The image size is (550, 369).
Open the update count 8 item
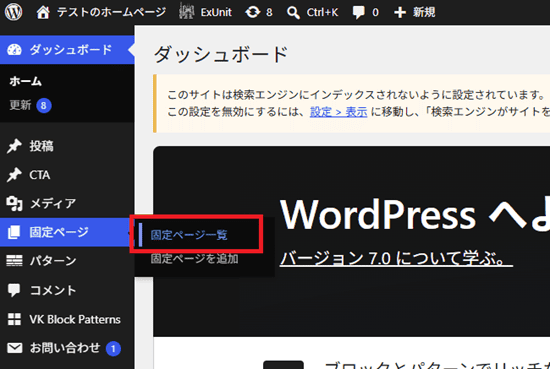269,12
